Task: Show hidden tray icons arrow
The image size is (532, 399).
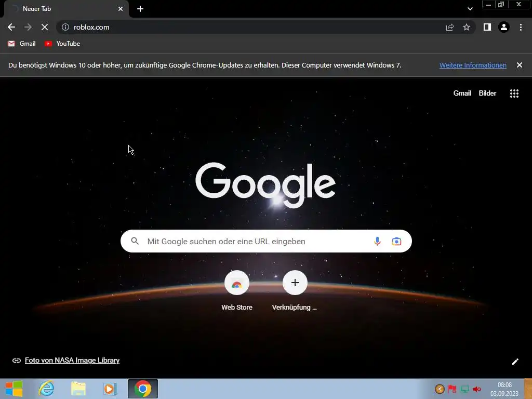Action: (x=440, y=389)
